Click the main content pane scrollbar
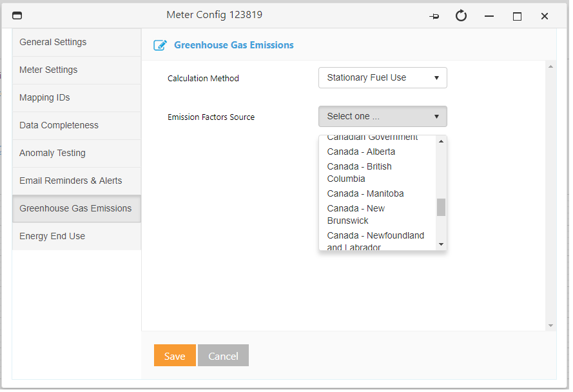Screen dimensions: 573x392 [x=552, y=193]
